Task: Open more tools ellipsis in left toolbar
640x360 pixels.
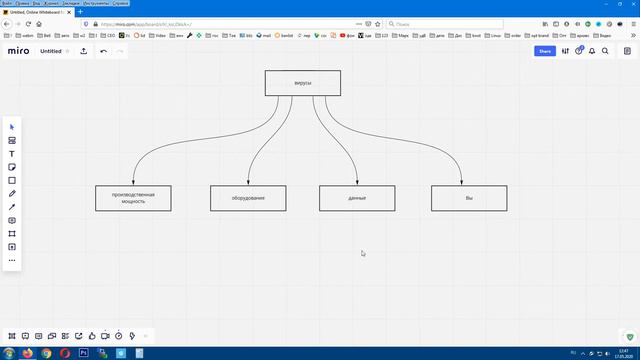Action: (12, 260)
